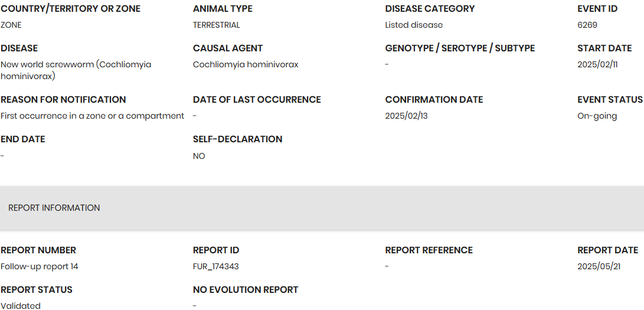644x310 pixels.
Task: Click the Cochliomyia hominivorax causal agent value
Action: [246, 64]
